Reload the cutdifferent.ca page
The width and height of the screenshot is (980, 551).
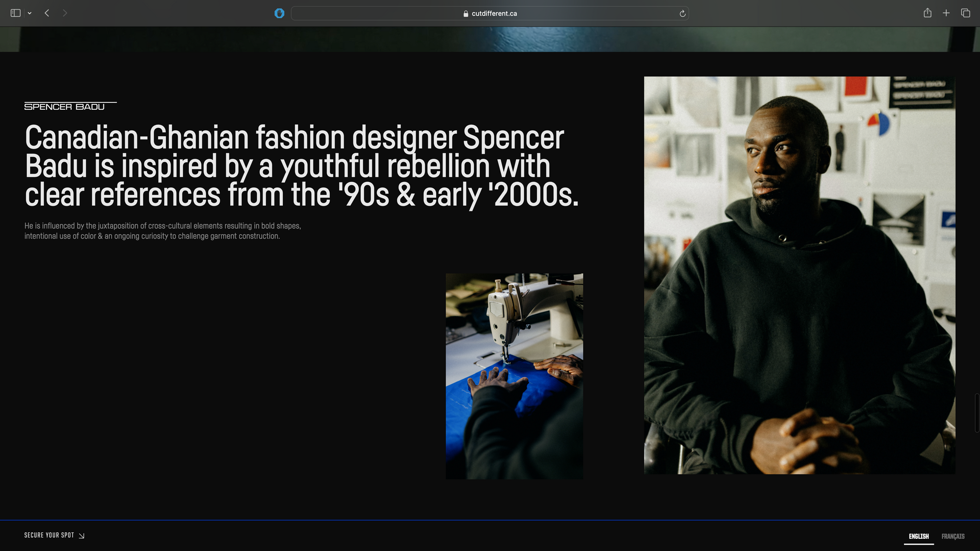[682, 14]
